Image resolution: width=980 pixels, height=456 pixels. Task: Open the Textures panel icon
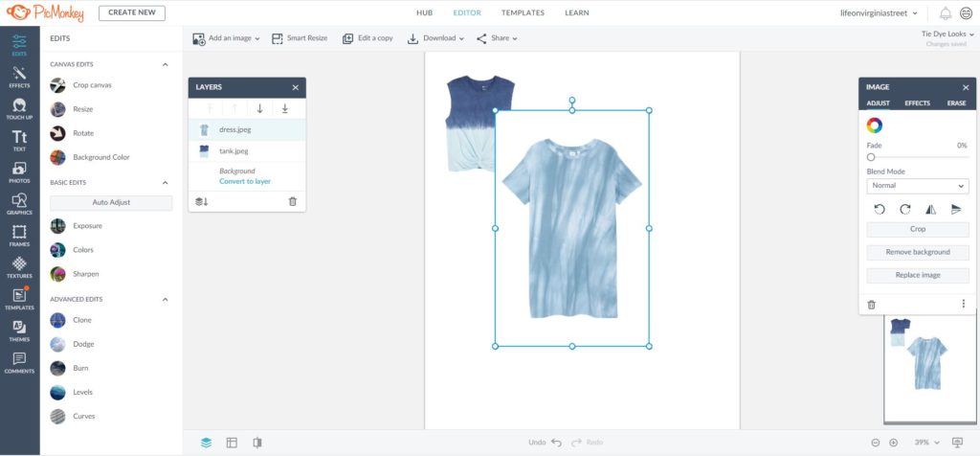(19, 266)
